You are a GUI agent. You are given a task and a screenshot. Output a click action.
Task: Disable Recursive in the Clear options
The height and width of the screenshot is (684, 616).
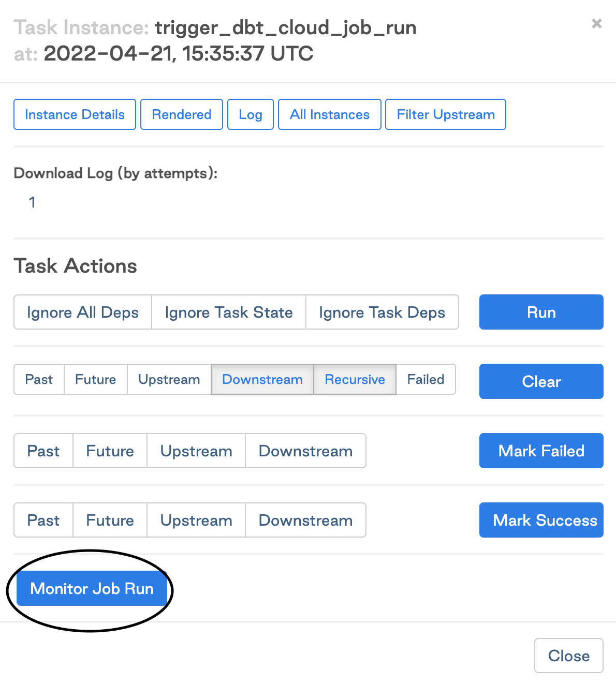355,379
